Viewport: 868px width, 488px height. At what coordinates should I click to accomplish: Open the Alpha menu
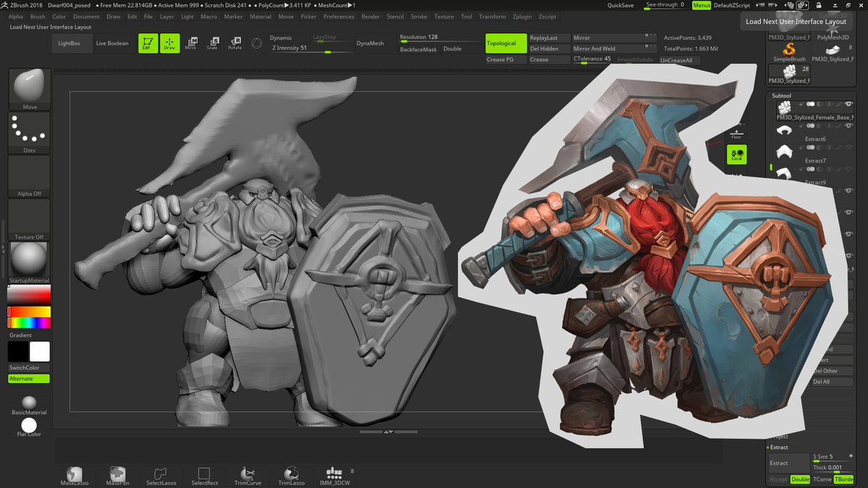coord(16,16)
